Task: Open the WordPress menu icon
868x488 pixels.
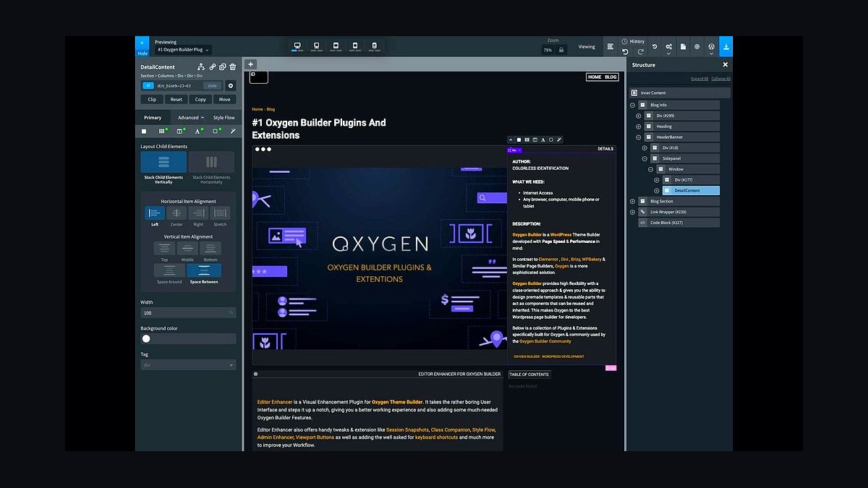Action: (712, 46)
